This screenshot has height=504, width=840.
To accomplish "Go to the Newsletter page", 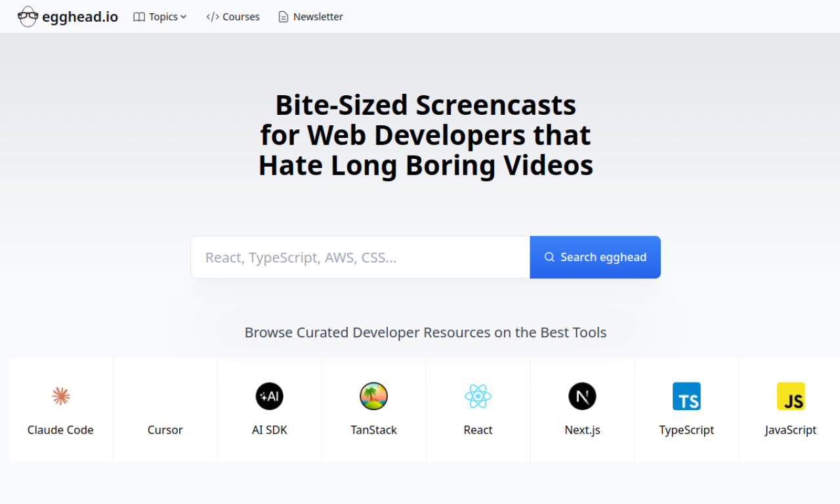I will pos(310,17).
